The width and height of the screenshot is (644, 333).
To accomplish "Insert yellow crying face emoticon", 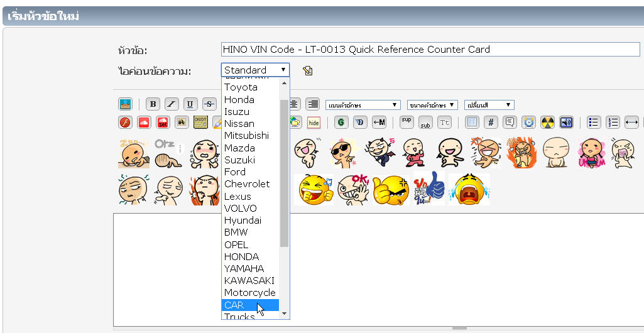I will (x=469, y=189).
